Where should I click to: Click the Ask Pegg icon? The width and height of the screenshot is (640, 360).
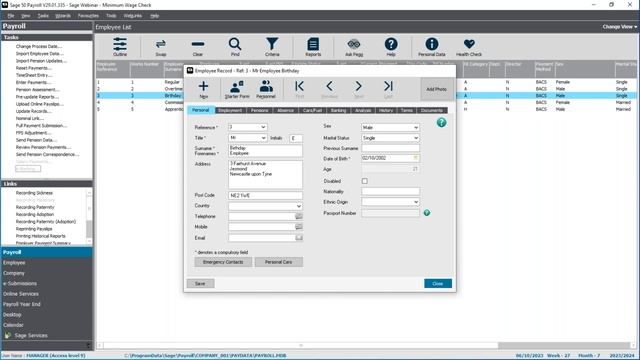coord(354,46)
